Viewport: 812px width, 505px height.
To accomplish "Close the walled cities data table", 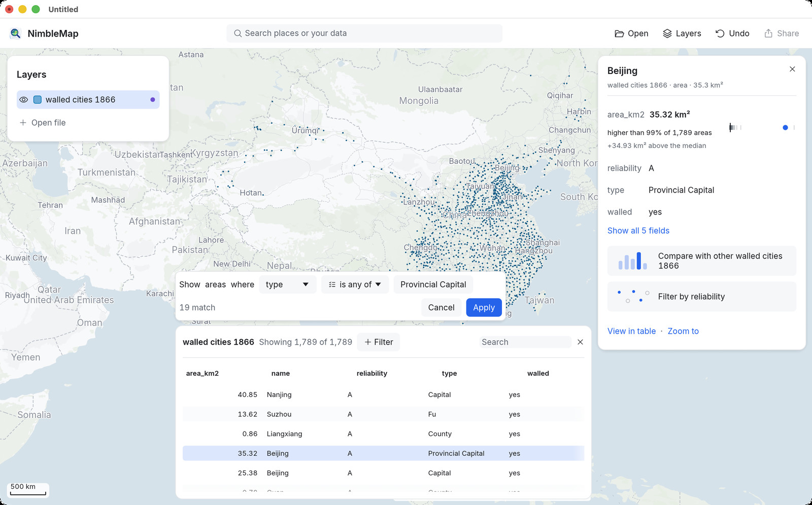I will [581, 342].
